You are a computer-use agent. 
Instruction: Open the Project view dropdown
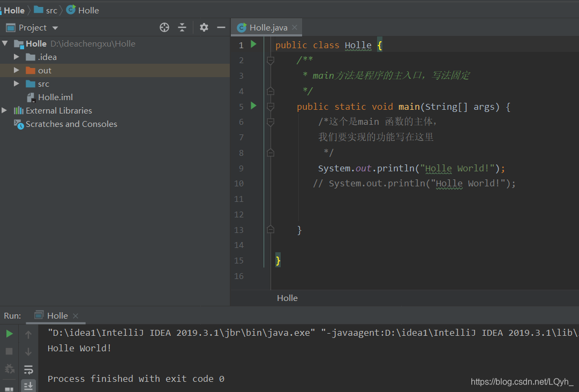click(x=55, y=28)
